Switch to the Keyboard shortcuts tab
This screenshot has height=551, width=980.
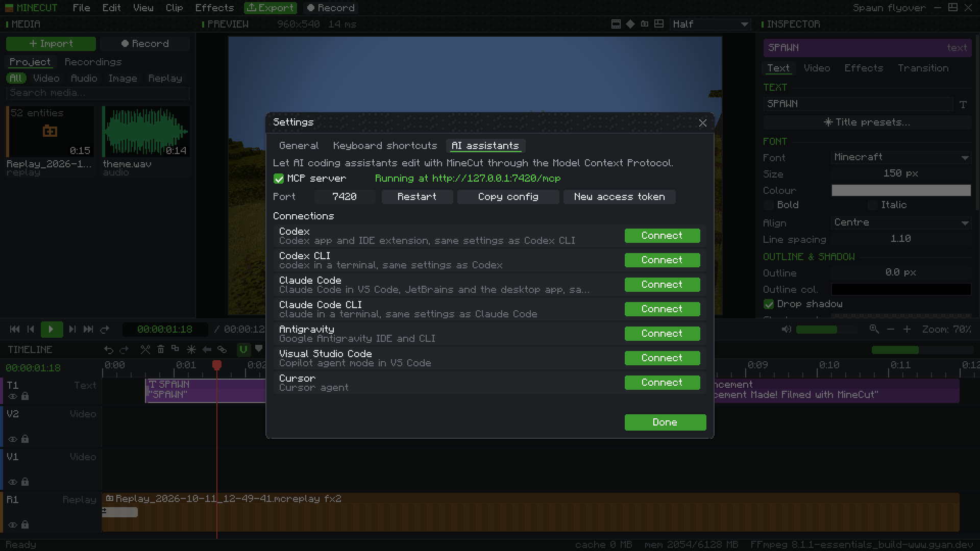(385, 146)
